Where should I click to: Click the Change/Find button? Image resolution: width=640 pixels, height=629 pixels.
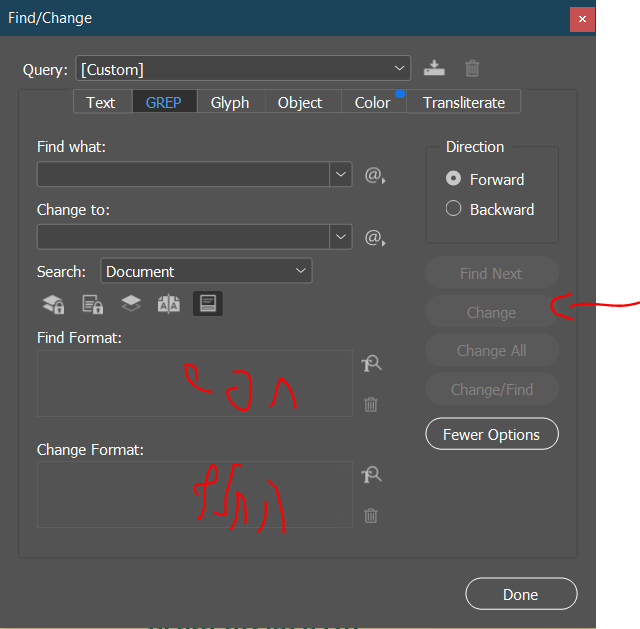492,389
